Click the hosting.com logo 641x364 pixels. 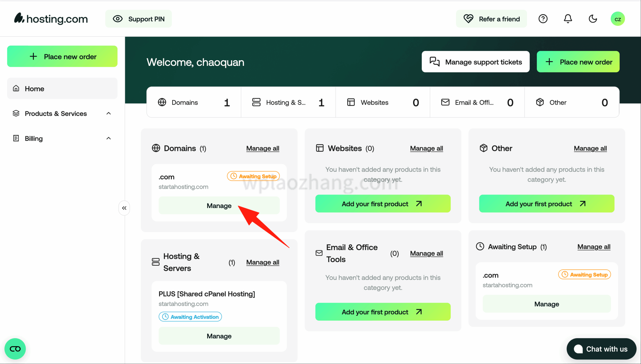51,19
